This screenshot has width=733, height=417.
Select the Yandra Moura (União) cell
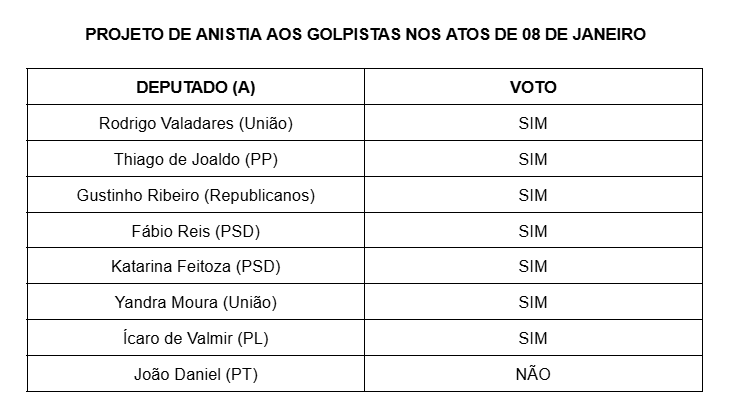(196, 302)
